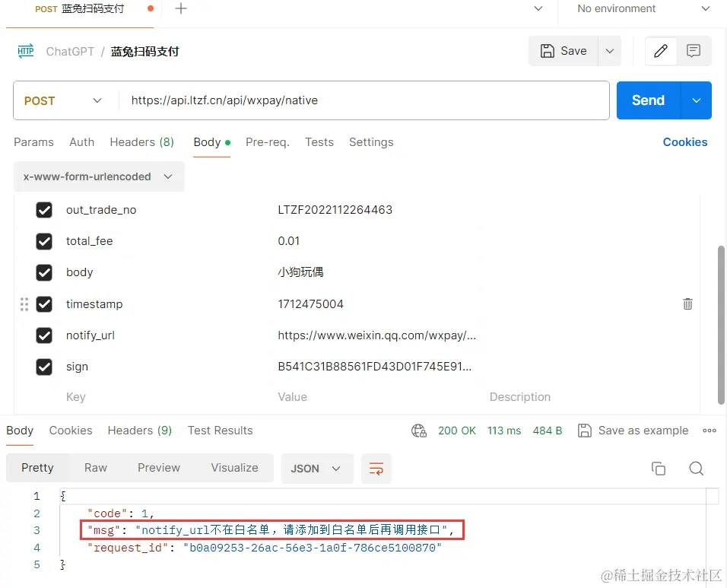Open a new request tab with plus icon
This screenshot has width=727, height=588.
point(181,8)
